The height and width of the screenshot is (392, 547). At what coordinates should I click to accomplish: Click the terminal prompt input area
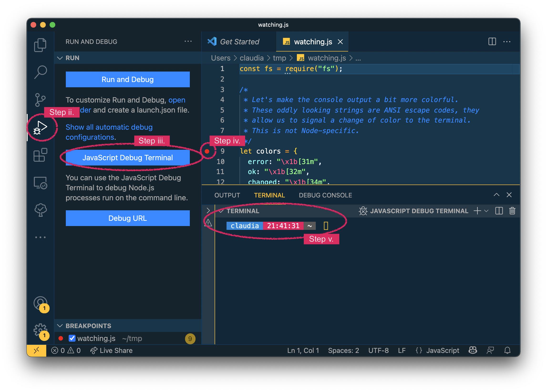click(325, 226)
